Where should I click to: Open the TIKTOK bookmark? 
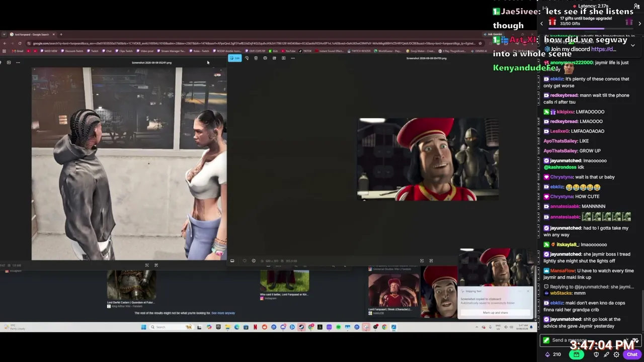tap(306, 51)
